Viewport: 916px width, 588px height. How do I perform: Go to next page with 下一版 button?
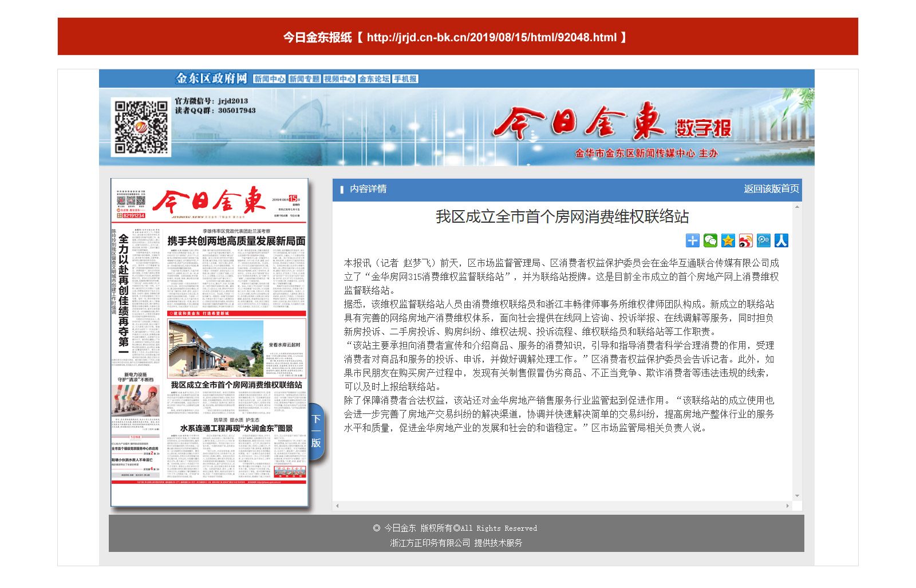pyautogui.click(x=317, y=432)
